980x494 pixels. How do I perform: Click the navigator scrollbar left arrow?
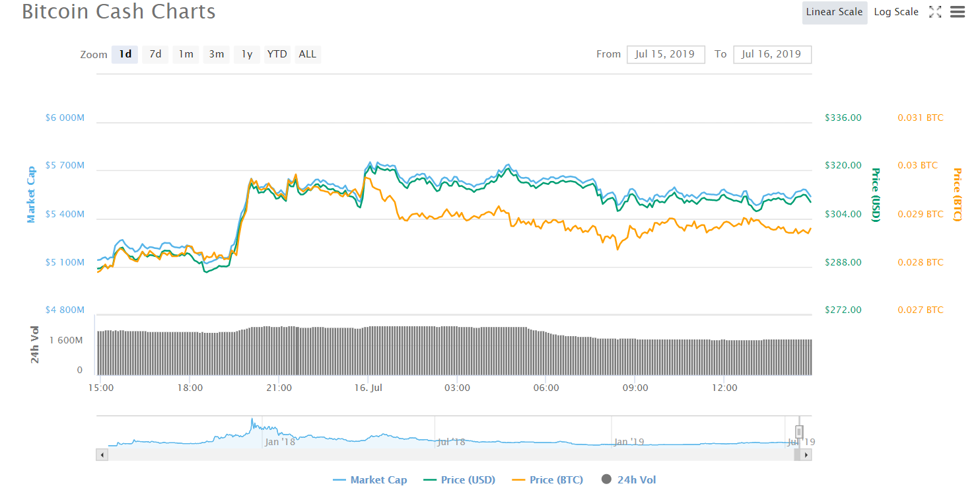[102, 455]
